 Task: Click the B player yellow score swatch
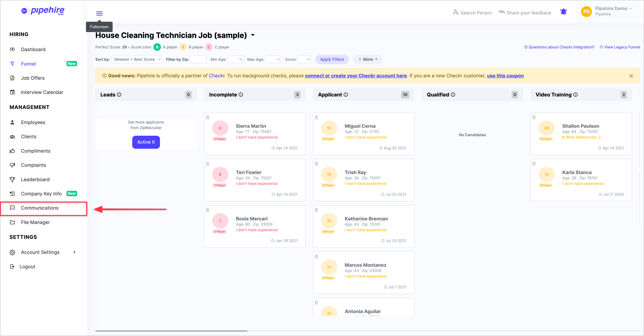pos(183,47)
